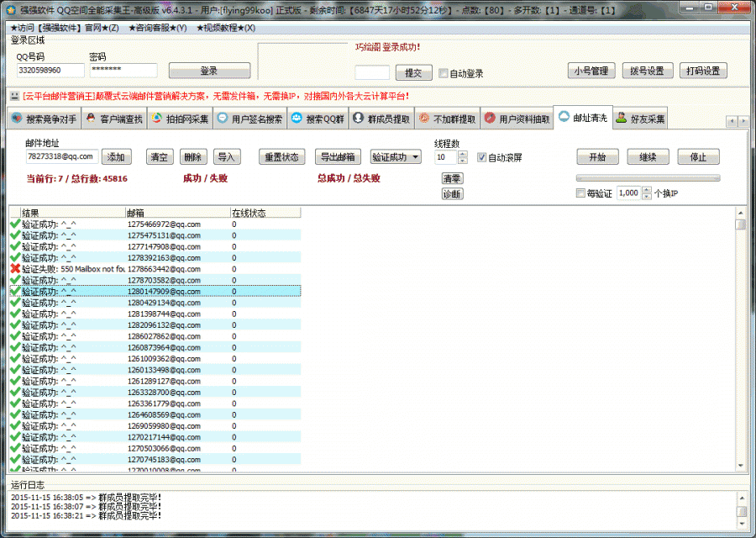Increase the 线程数 spinner value
The width and height of the screenshot is (756, 538).
463,154
